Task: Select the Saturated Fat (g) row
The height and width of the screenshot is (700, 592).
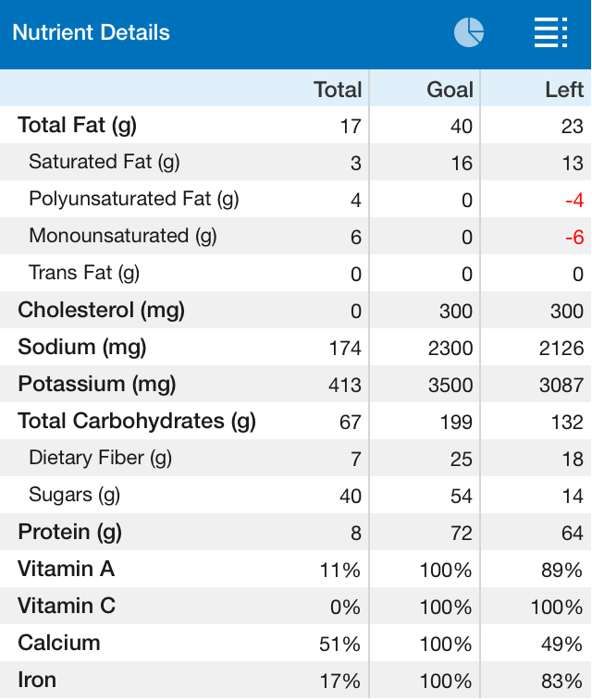Action: [x=105, y=162]
